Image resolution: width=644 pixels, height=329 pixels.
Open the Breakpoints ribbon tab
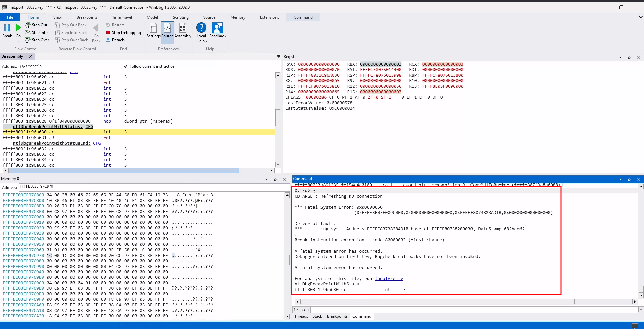[x=87, y=17]
